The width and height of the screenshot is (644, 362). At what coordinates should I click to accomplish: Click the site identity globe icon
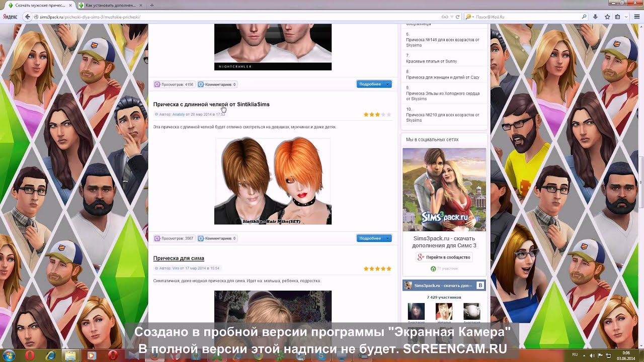(x=36, y=17)
